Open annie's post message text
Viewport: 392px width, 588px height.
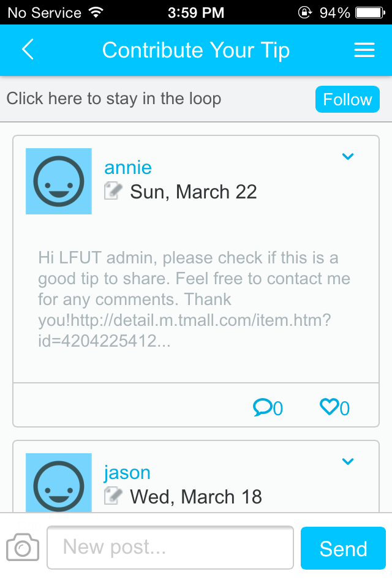pos(194,300)
